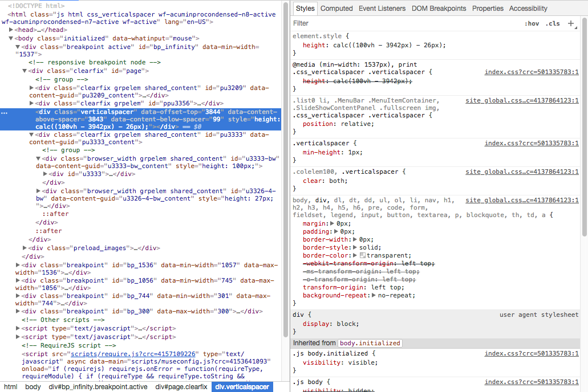This screenshot has width=588, height=392.
Task: Edit the element.style height value
Action: click(x=388, y=45)
